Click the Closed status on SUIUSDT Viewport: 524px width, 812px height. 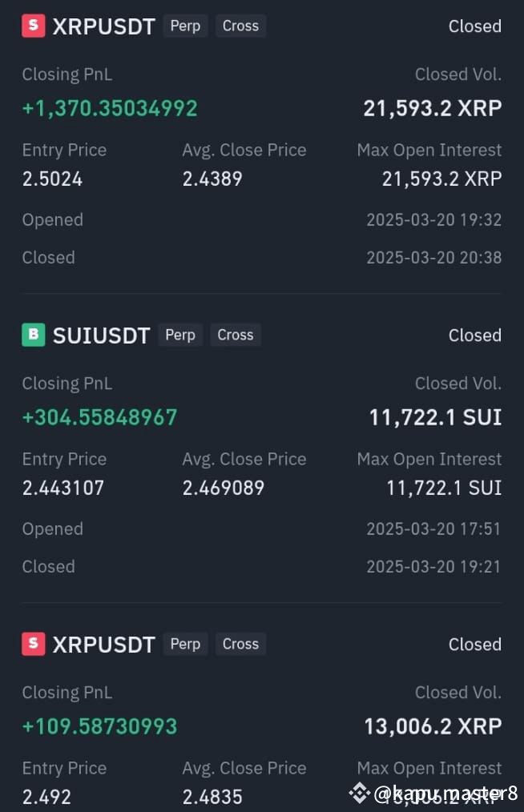point(475,336)
